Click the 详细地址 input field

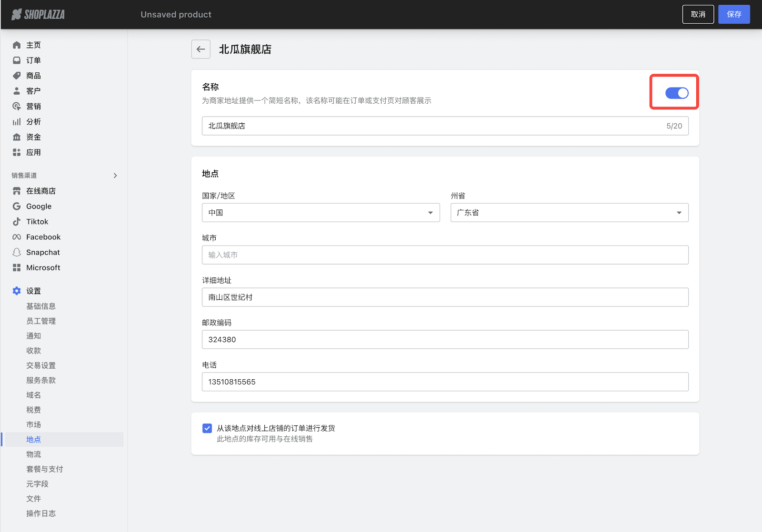click(445, 297)
